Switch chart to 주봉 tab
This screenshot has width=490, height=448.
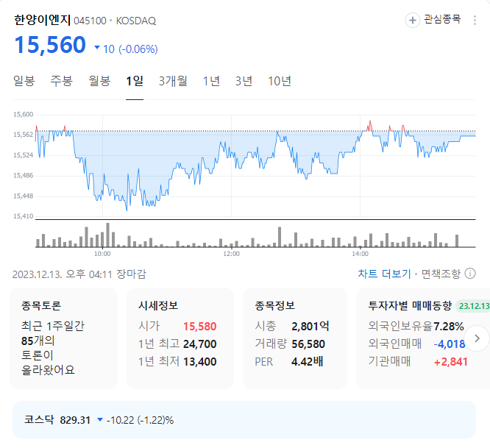tap(62, 81)
